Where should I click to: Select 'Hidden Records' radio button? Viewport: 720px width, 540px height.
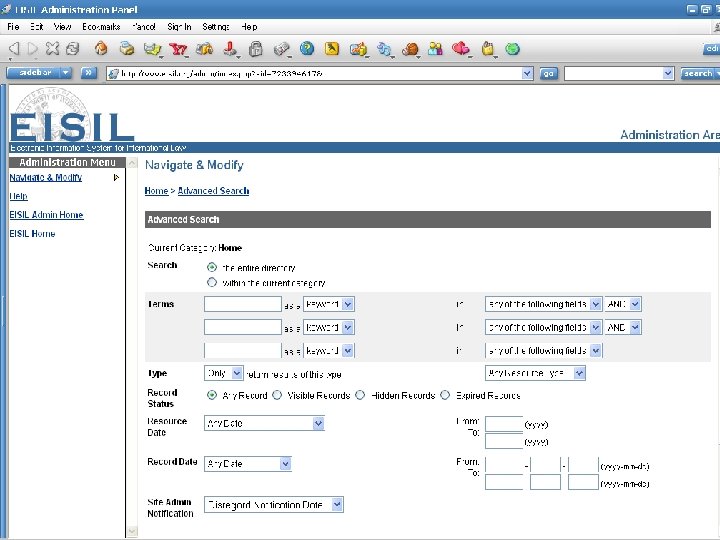[x=360, y=395]
